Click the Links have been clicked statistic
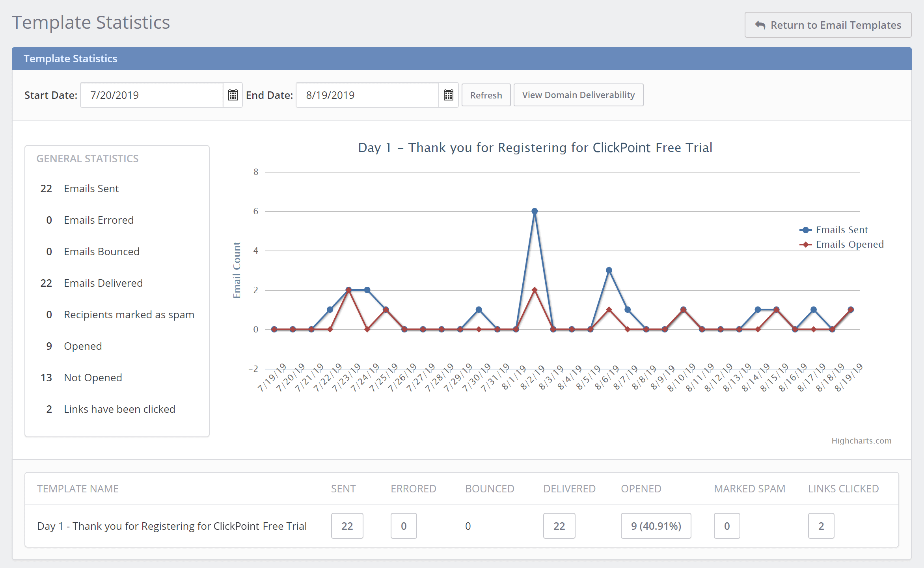 pos(110,409)
